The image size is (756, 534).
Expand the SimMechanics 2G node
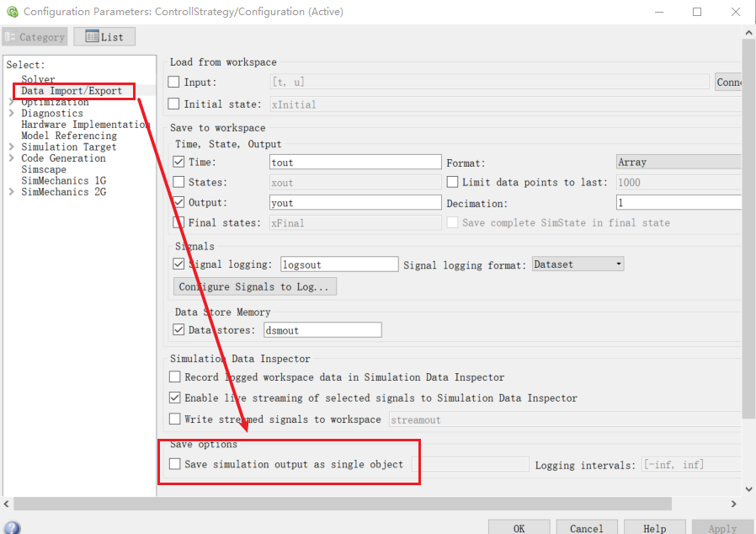coord(11,191)
